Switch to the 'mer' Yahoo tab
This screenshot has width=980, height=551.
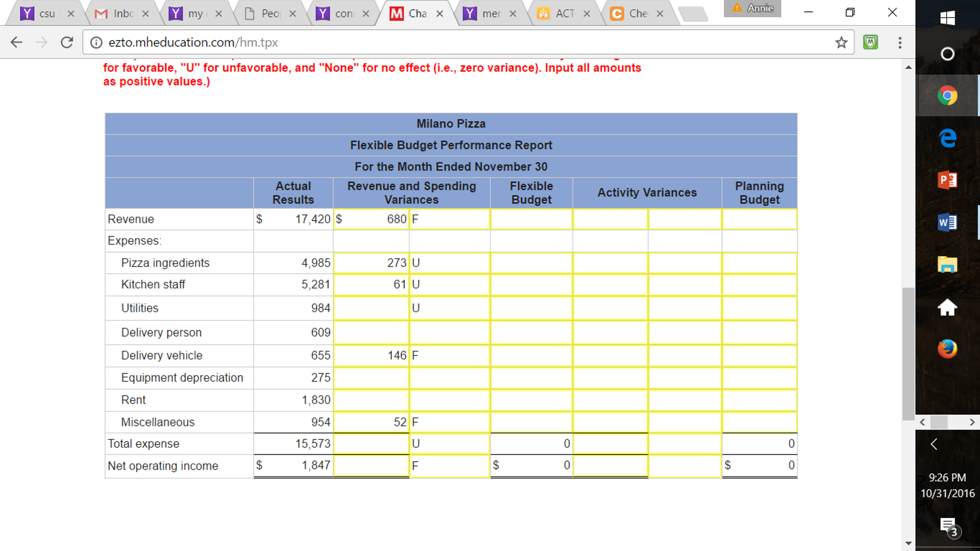pyautogui.click(x=490, y=13)
